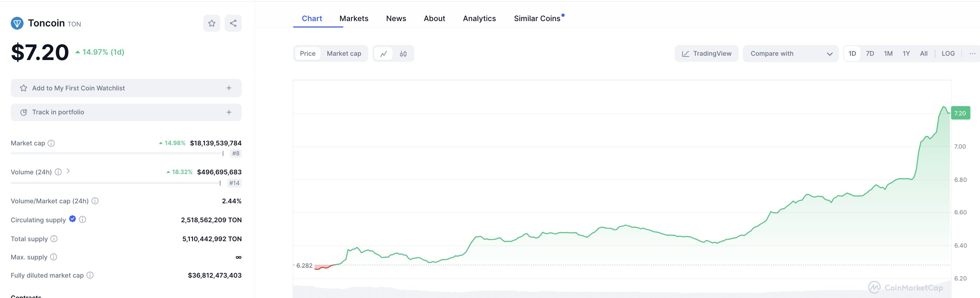
Task: Click the Circulating supply verified badge
Action: [72, 219]
